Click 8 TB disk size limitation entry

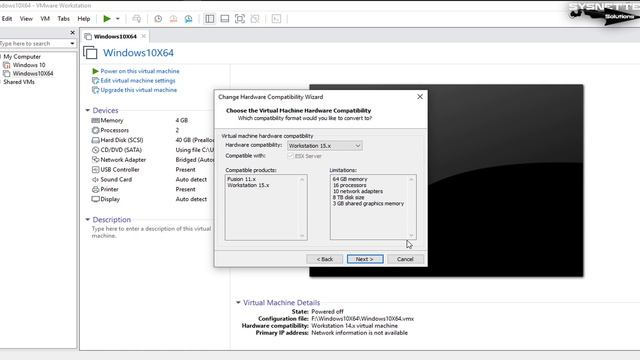(348, 198)
